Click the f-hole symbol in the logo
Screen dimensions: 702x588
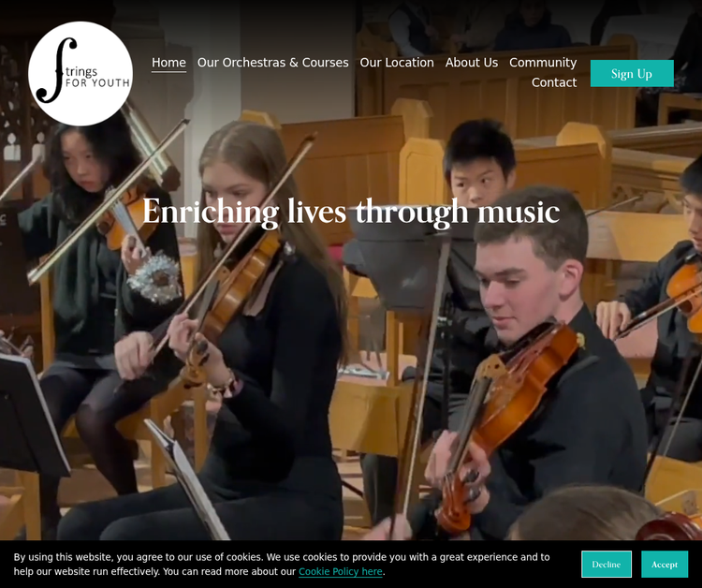point(56,70)
